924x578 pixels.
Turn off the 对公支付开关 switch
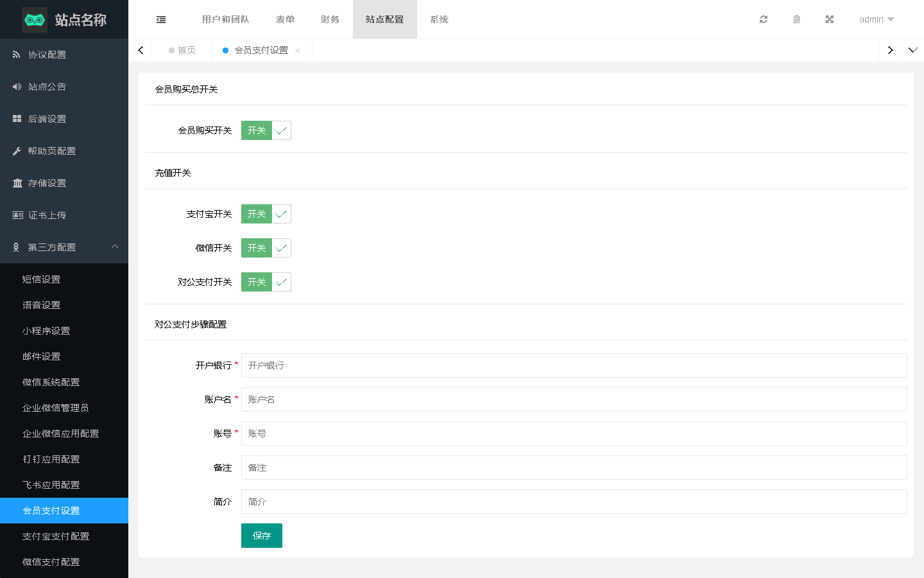click(266, 282)
